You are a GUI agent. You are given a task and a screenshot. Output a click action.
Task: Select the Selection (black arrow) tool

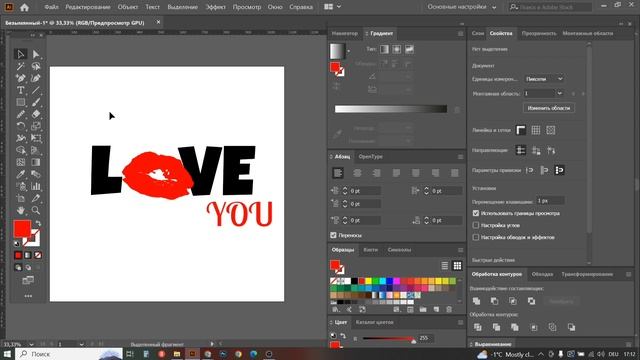pos(21,54)
